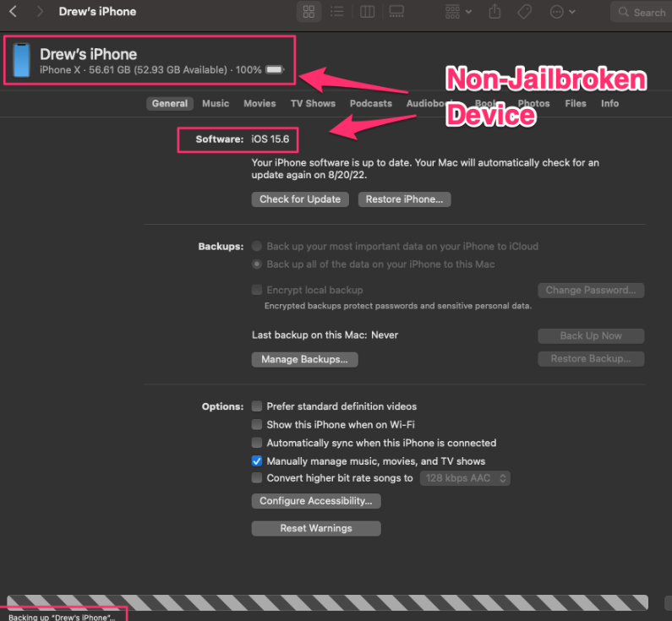Click the Check for Update button
This screenshot has height=621, width=672.
pos(300,199)
